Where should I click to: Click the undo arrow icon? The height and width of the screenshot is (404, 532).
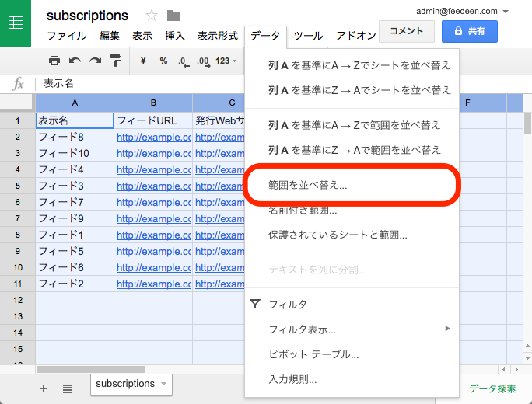75,61
